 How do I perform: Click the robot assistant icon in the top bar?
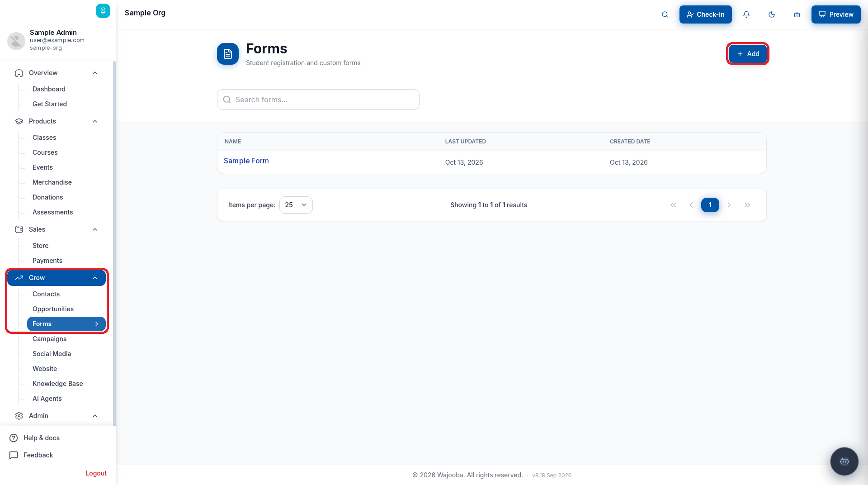click(797, 14)
